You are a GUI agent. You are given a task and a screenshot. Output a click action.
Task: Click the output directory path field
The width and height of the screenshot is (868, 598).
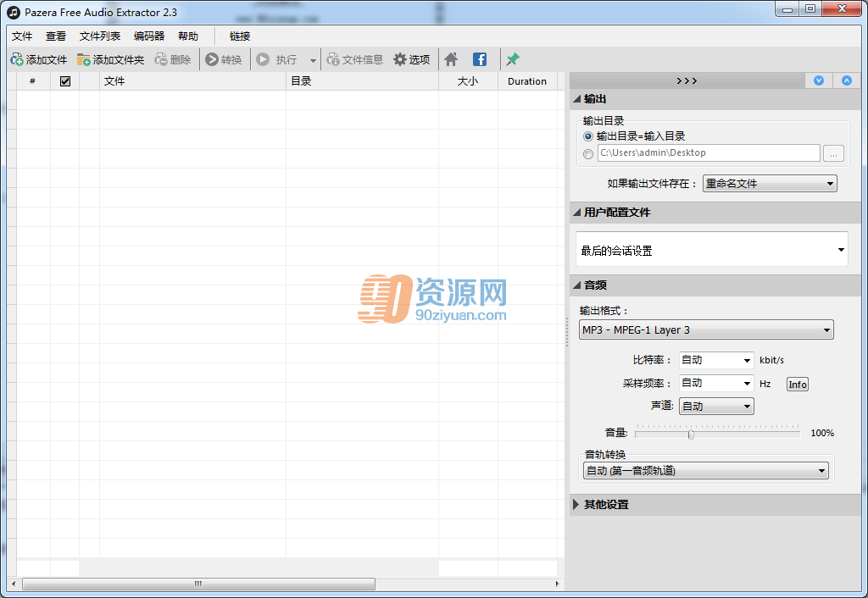click(709, 152)
